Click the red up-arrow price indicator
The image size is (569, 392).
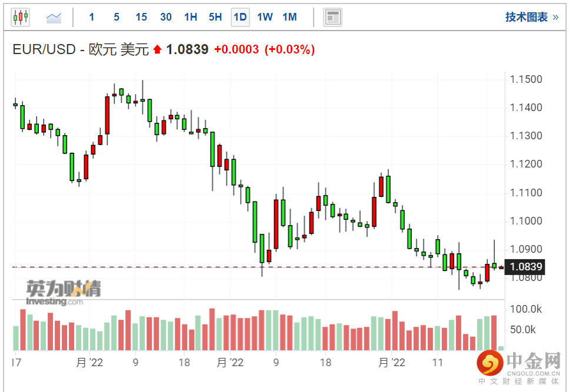157,50
